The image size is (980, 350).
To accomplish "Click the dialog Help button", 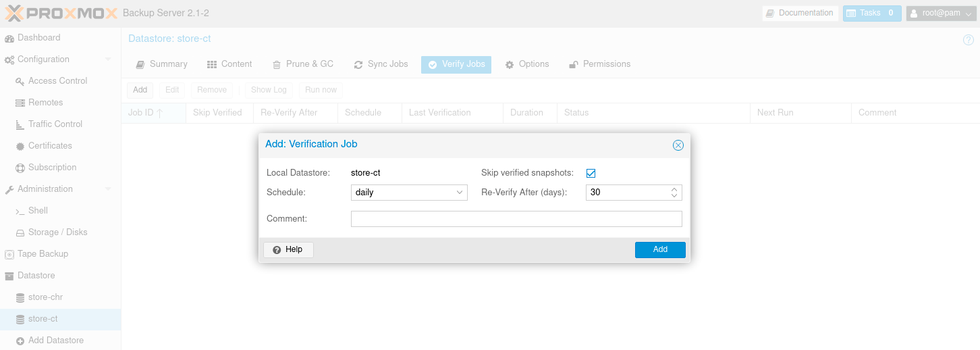I will click(288, 250).
